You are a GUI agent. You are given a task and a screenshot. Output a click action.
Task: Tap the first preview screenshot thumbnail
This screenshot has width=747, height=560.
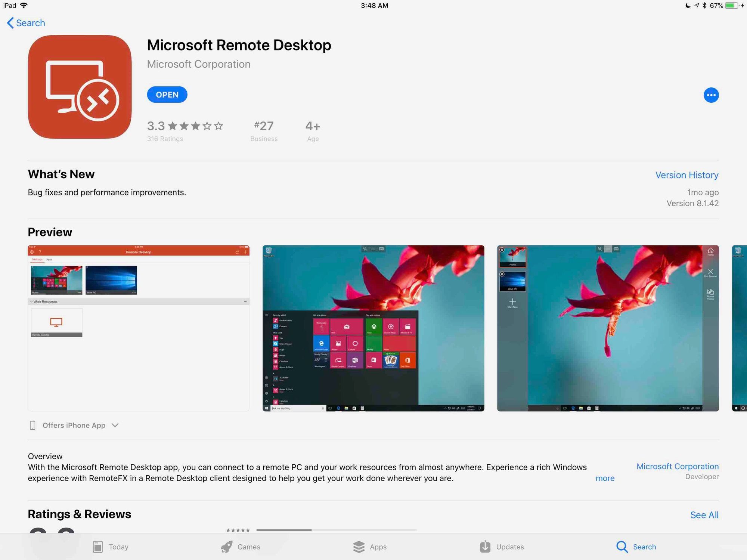click(x=139, y=328)
